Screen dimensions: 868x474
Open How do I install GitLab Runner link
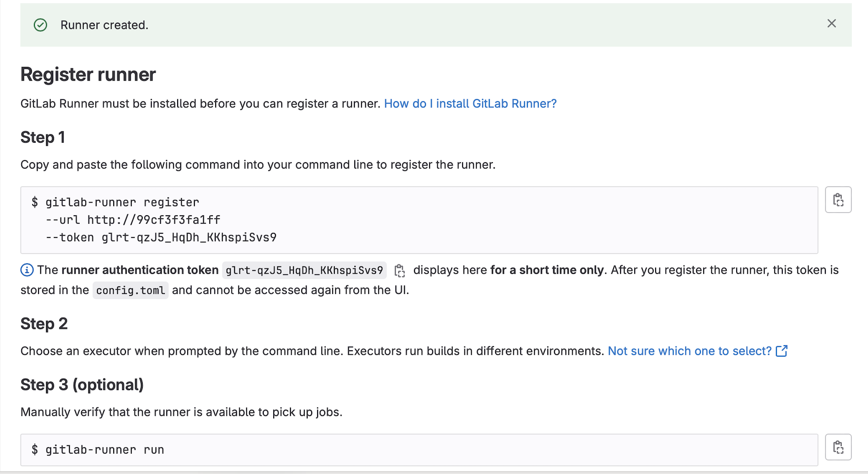(x=470, y=104)
